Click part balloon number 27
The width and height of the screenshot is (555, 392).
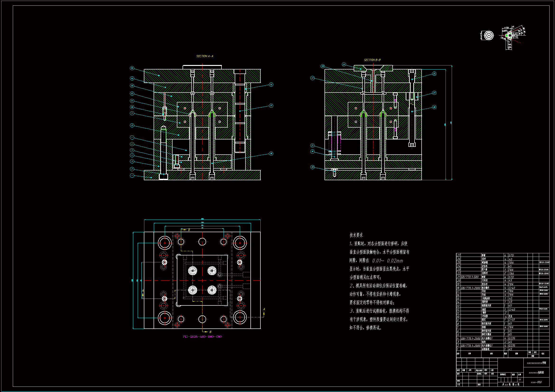434,93
